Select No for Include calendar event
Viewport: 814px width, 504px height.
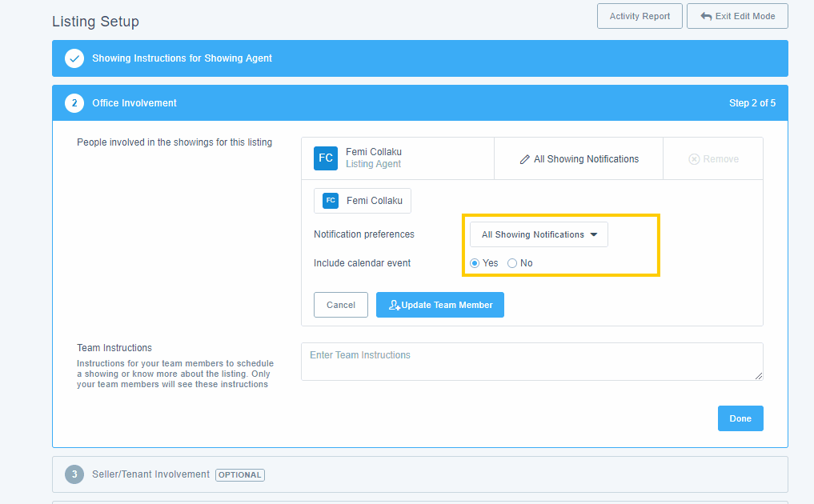[x=512, y=263]
